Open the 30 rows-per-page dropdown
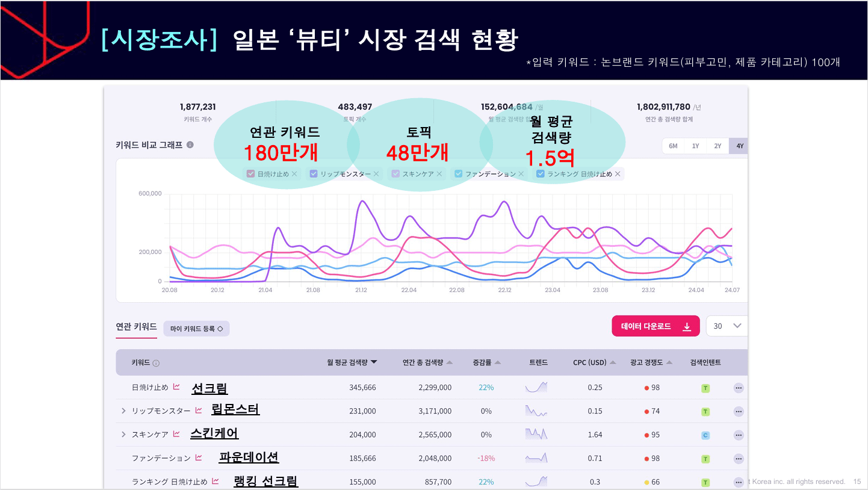868x490 pixels. coord(727,326)
